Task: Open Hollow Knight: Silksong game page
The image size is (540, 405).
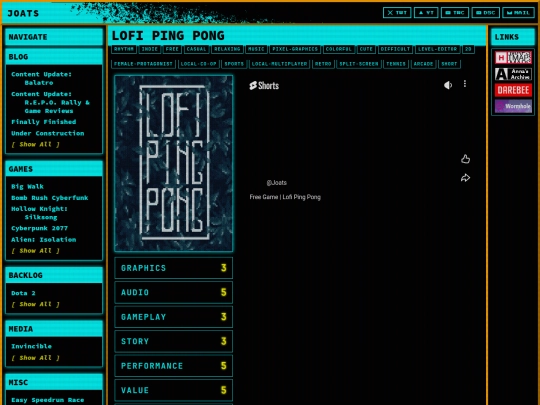Action: (39, 213)
